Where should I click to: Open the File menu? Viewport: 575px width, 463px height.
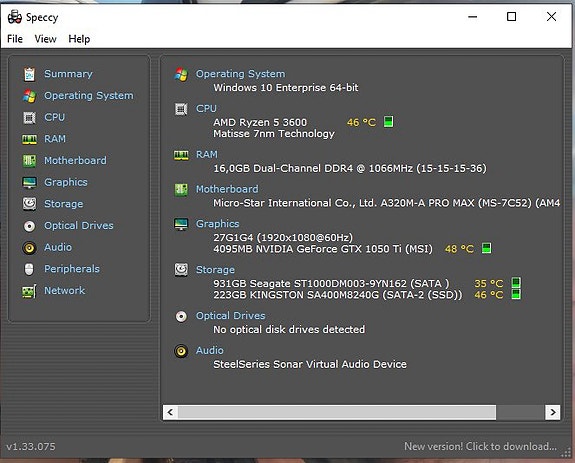(15, 39)
